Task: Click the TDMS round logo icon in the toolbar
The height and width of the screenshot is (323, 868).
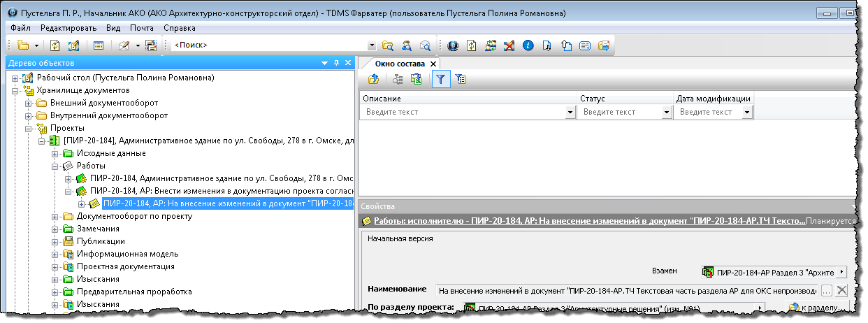Action: (x=452, y=45)
